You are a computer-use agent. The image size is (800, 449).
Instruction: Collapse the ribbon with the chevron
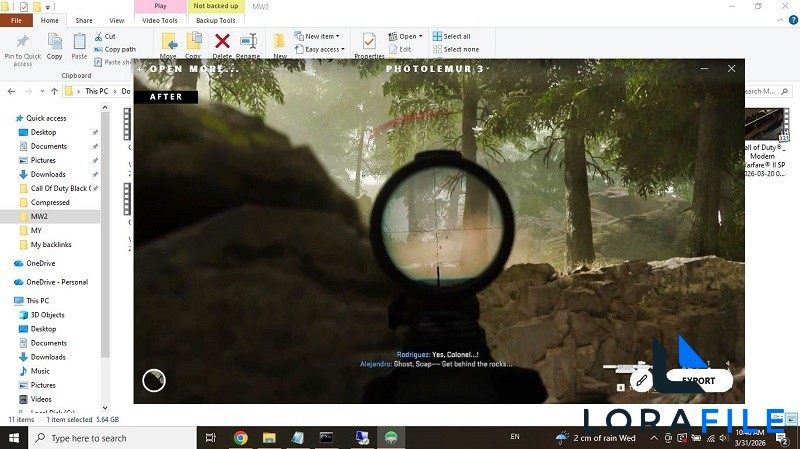point(781,20)
